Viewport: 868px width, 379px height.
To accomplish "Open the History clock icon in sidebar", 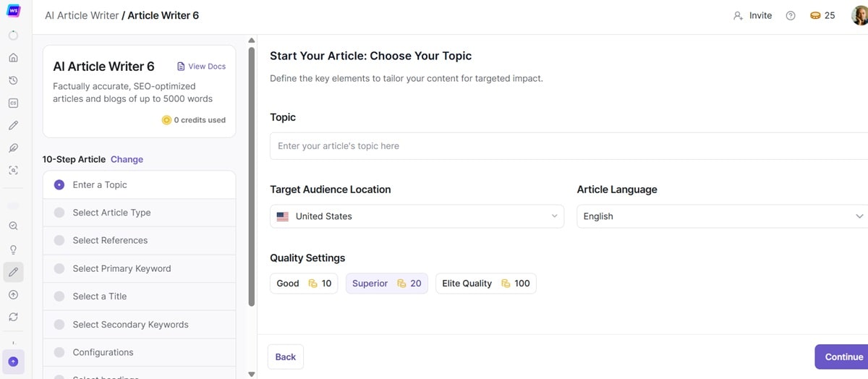I will 13,80.
